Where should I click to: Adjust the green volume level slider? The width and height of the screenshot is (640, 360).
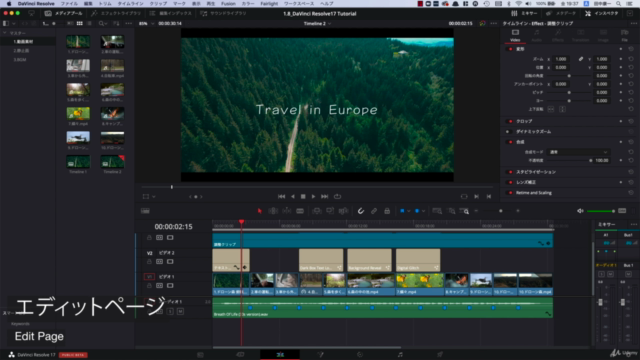[x=601, y=211]
